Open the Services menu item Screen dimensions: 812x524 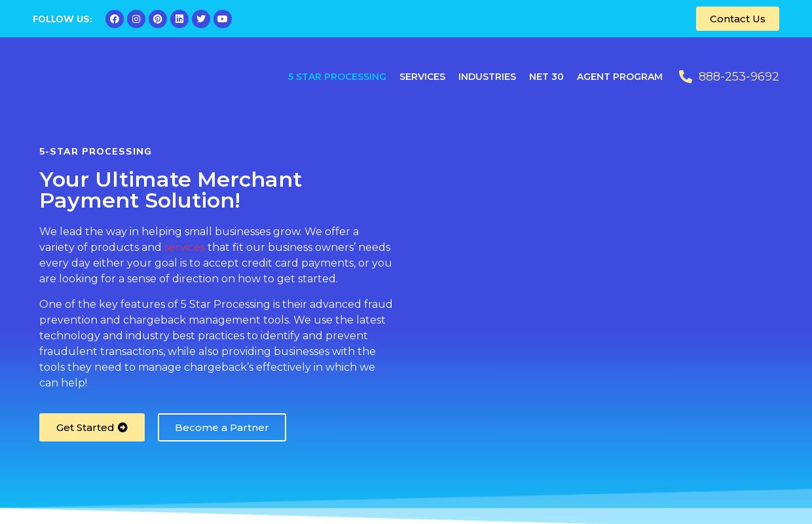pos(422,77)
